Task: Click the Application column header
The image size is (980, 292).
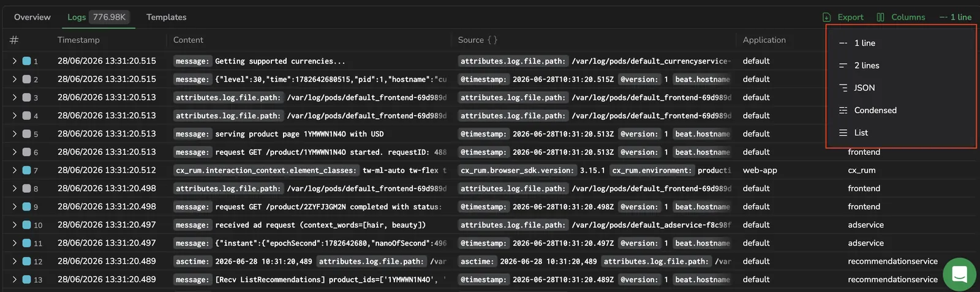Action: [x=764, y=40]
